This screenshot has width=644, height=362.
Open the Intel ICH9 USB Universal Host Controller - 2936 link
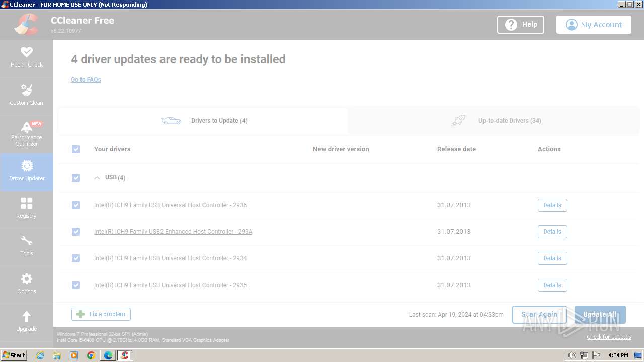[170, 205]
